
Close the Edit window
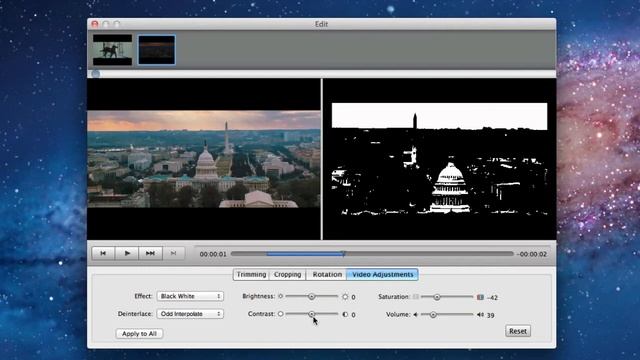[95, 24]
